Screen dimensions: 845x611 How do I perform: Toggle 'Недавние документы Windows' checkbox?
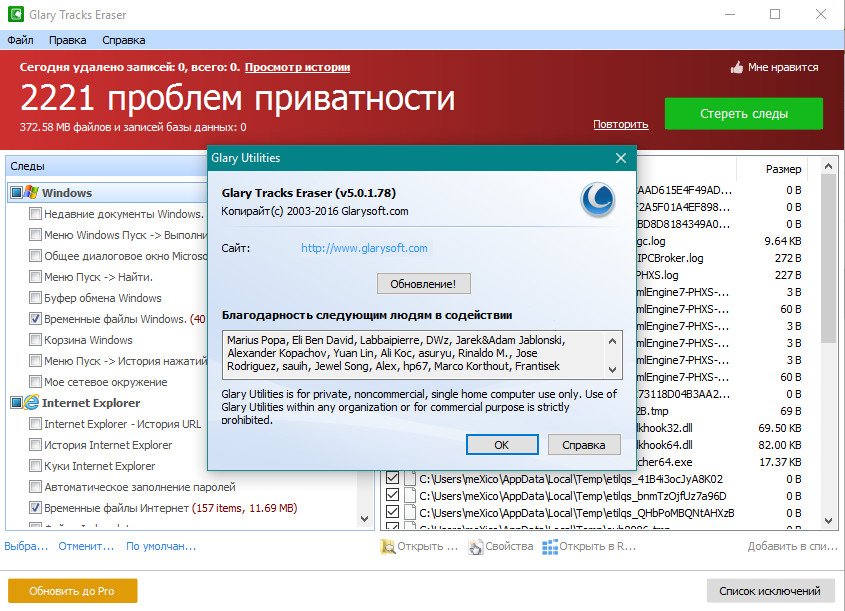tap(35, 213)
